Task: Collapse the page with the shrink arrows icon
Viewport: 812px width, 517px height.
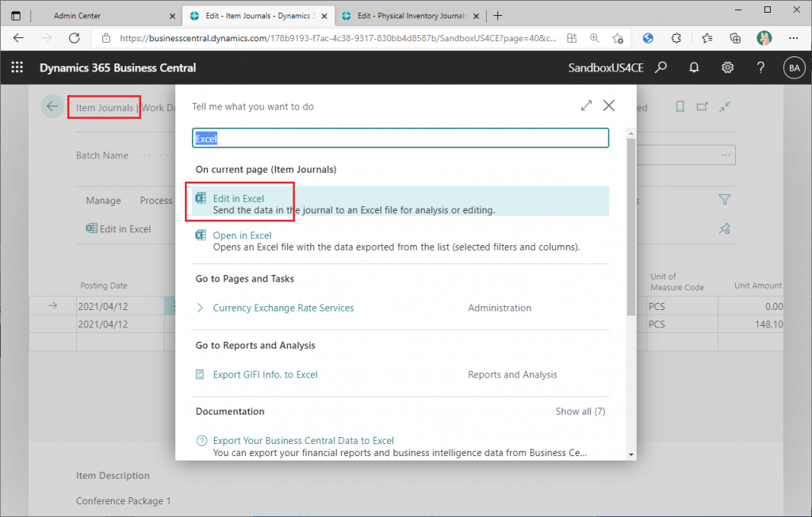Action: coord(725,107)
